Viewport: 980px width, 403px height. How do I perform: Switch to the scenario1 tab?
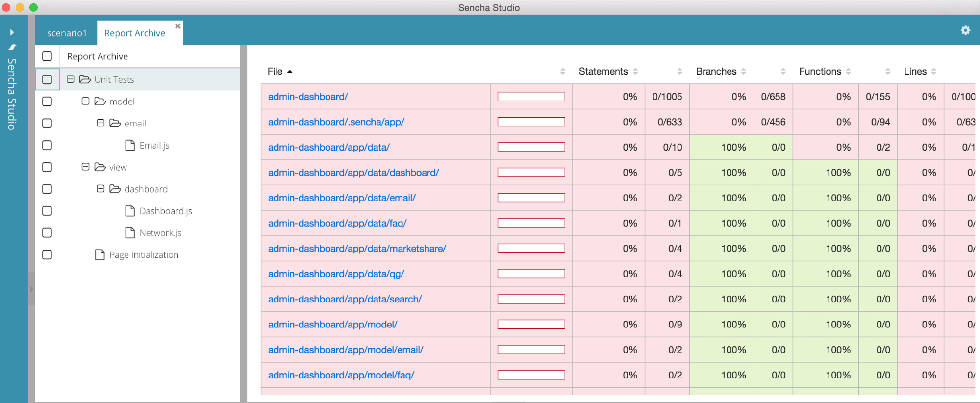click(x=67, y=33)
